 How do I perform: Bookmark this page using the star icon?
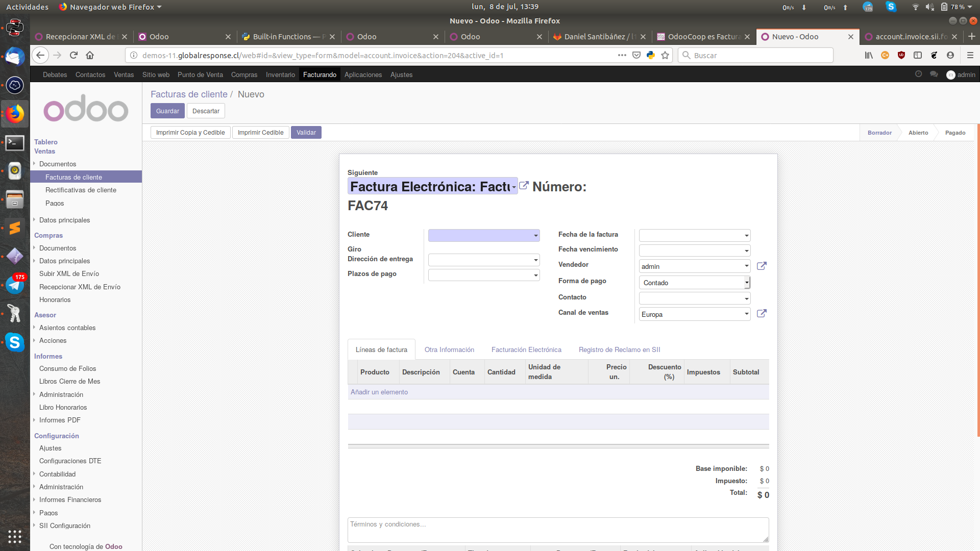(665, 55)
